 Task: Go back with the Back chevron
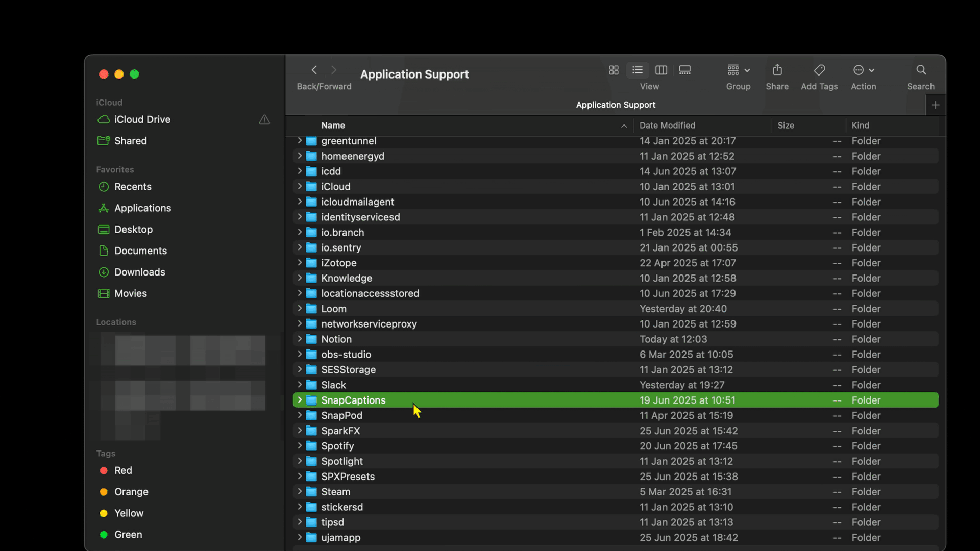(x=314, y=70)
